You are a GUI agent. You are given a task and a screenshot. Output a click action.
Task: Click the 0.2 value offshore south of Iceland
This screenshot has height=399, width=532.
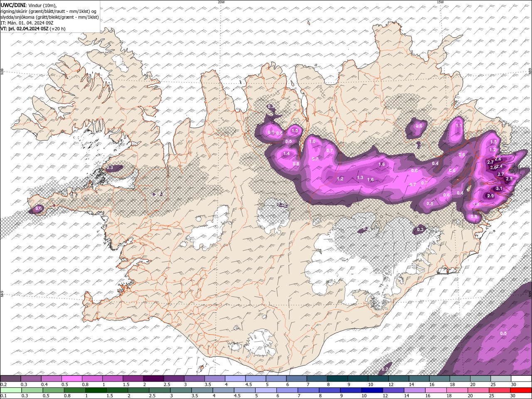coord(385,369)
